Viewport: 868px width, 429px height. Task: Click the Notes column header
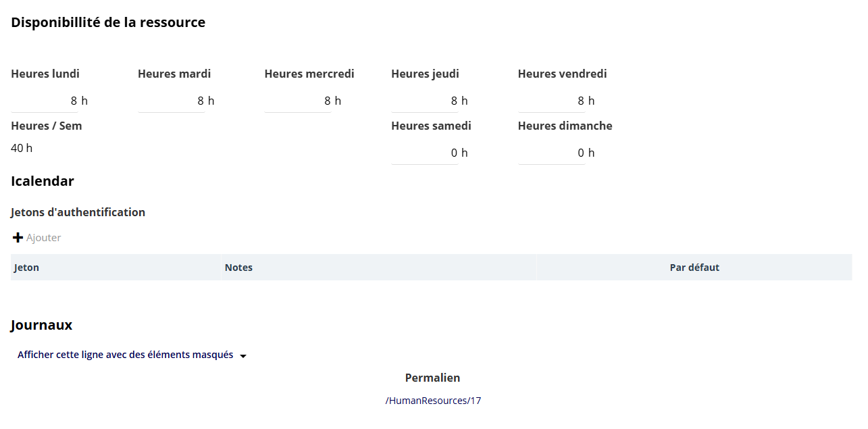point(379,268)
